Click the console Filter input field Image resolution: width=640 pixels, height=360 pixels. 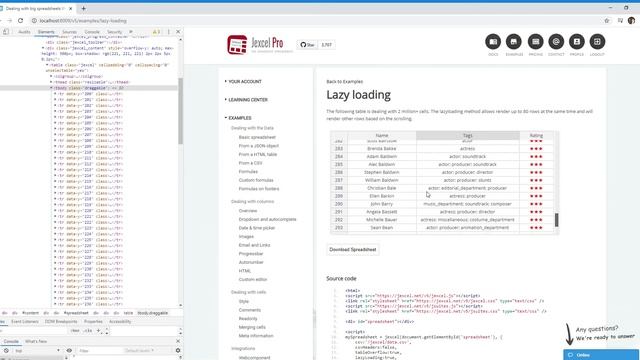click(100, 351)
